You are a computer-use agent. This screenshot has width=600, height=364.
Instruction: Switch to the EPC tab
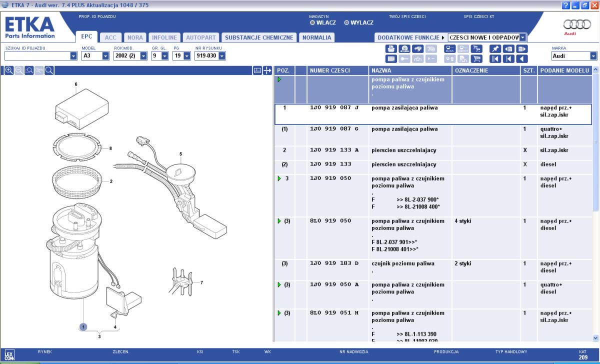pyautogui.click(x=86, y=37)
